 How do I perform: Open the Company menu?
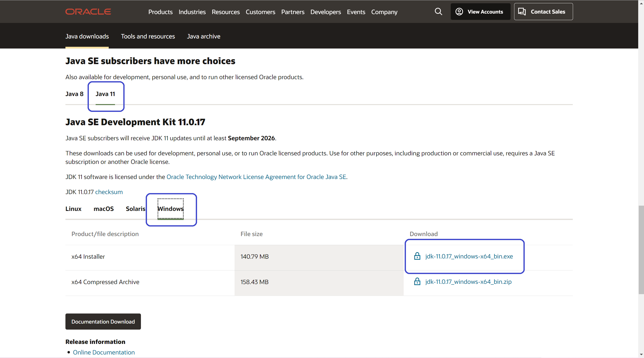click(384, 12)
